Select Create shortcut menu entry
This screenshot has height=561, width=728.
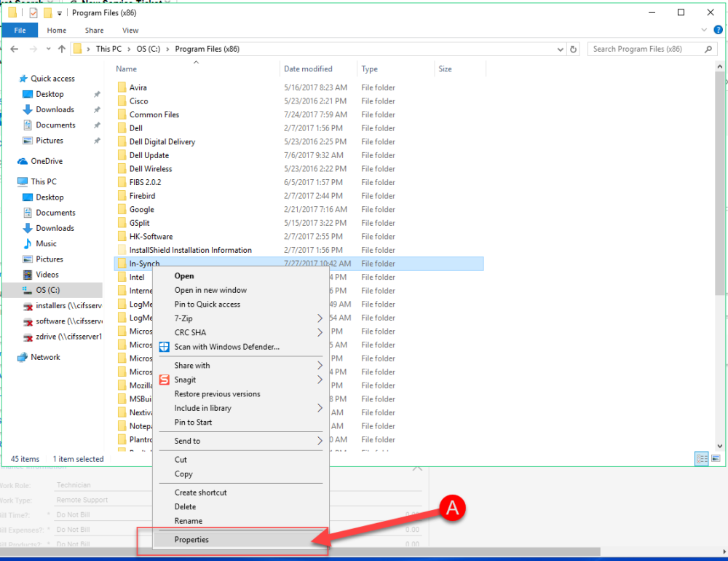click(x=200, y=493)
